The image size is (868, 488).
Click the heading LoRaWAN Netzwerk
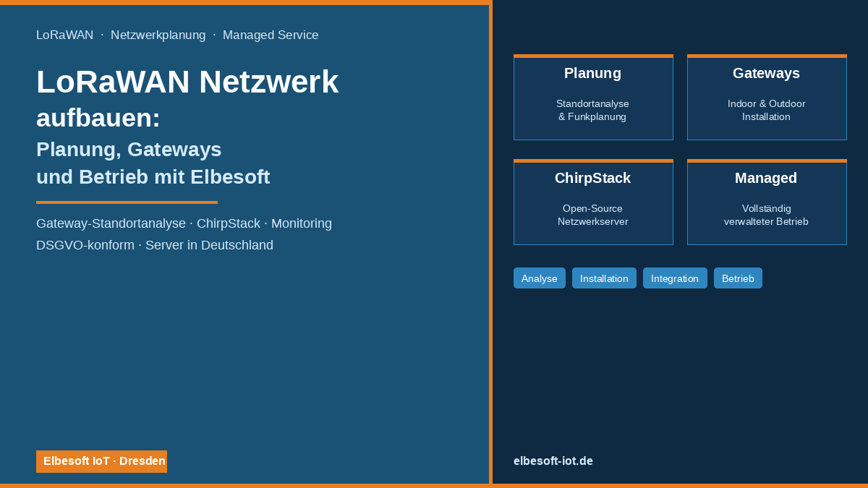pos(187,82)
